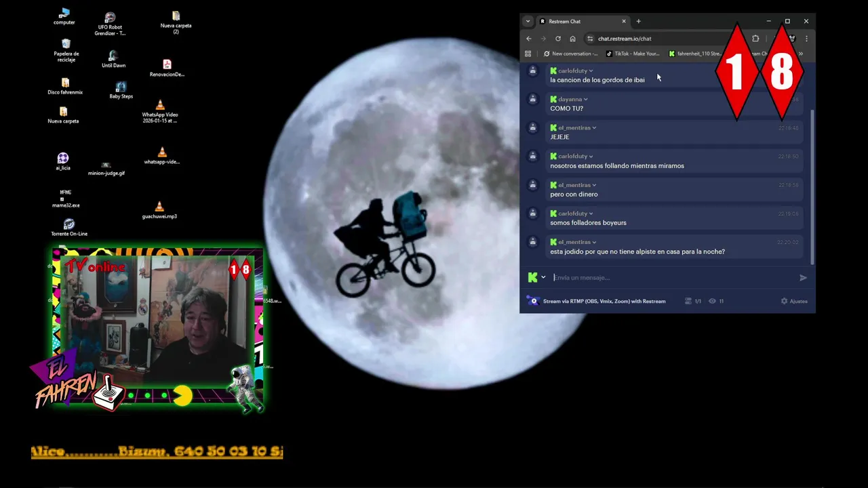Click the send message arrow icon

pos(803,277)
